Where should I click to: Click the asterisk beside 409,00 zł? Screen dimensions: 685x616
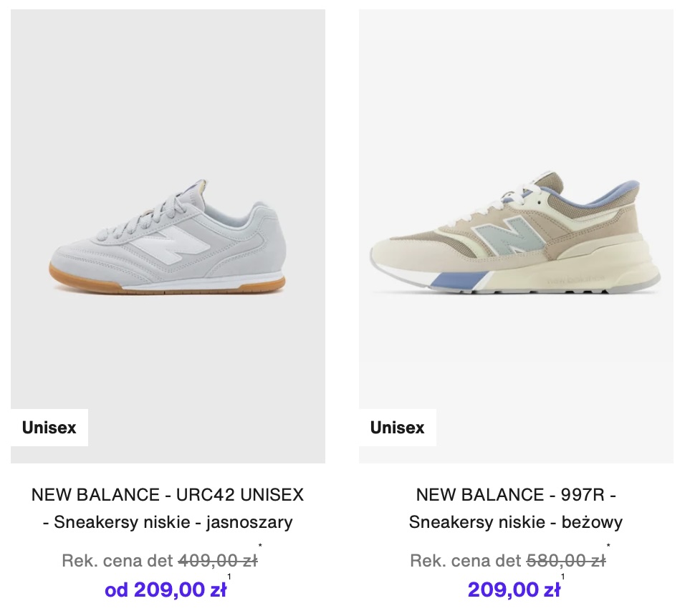[x=260, y=547]
